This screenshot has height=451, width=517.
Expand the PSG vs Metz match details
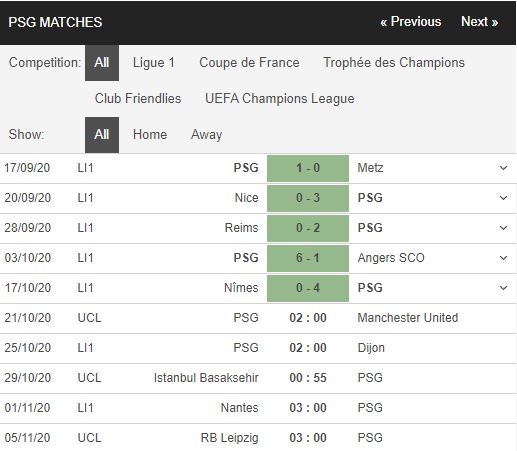click(503, 168)
